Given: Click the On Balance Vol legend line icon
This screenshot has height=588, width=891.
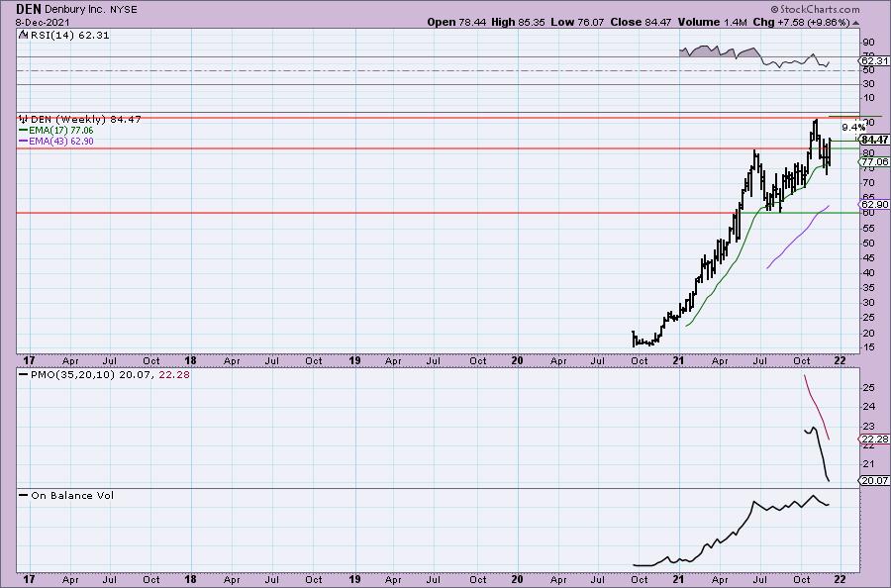Looking at the screenshot, I should 23,495.
